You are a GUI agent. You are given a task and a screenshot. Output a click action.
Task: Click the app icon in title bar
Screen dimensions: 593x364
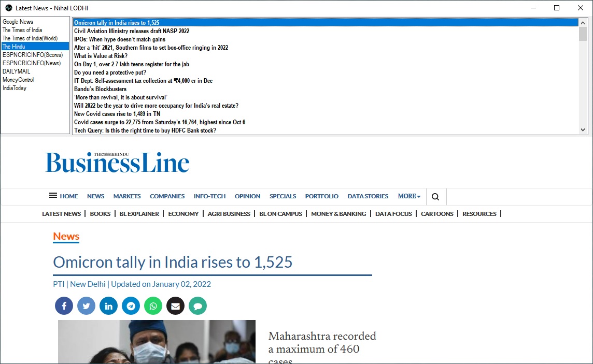pos(9,8)
